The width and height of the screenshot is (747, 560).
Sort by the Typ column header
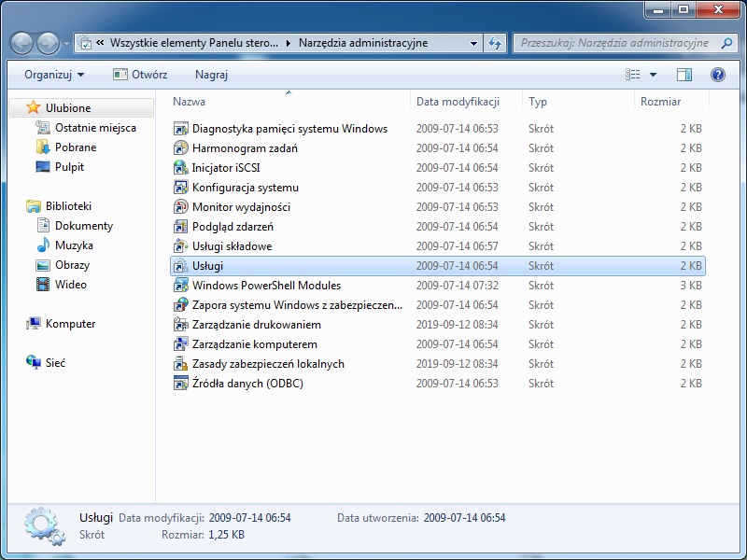(x=578, y=102)
